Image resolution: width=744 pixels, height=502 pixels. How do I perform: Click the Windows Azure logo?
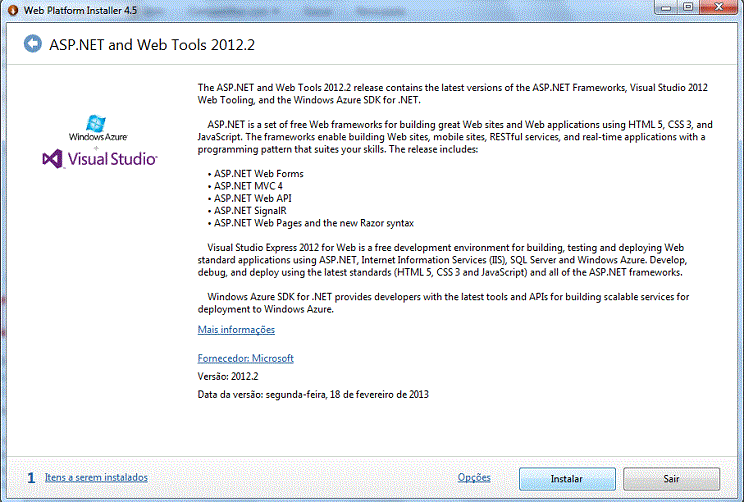(x=98, y=128)
